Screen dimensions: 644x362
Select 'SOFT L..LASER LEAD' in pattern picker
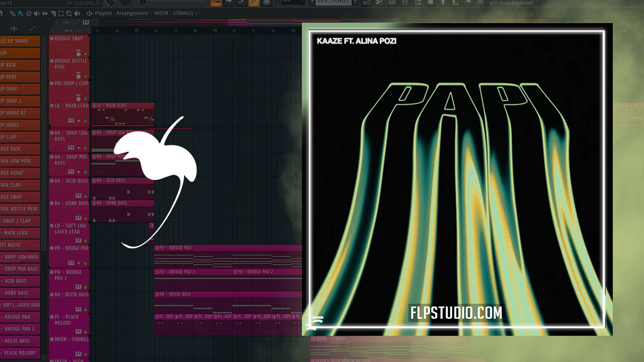point(20,305)
